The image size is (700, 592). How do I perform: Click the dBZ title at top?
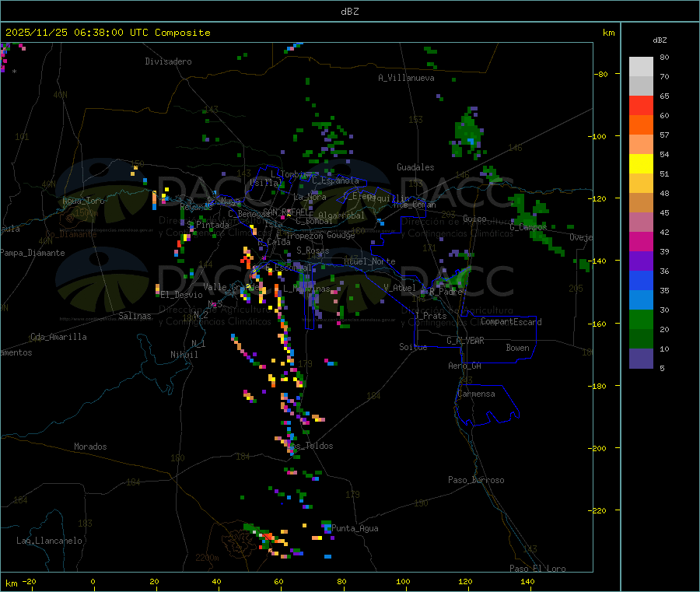coord(349,11)
